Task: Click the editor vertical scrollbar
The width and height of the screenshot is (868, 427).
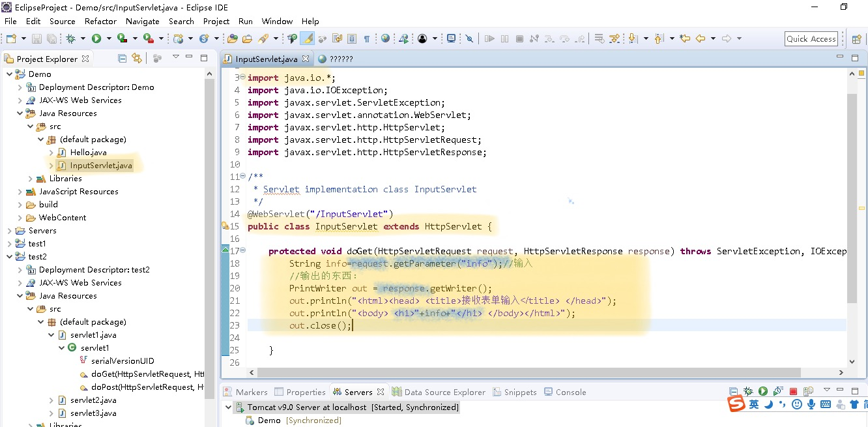Action: 852,198
